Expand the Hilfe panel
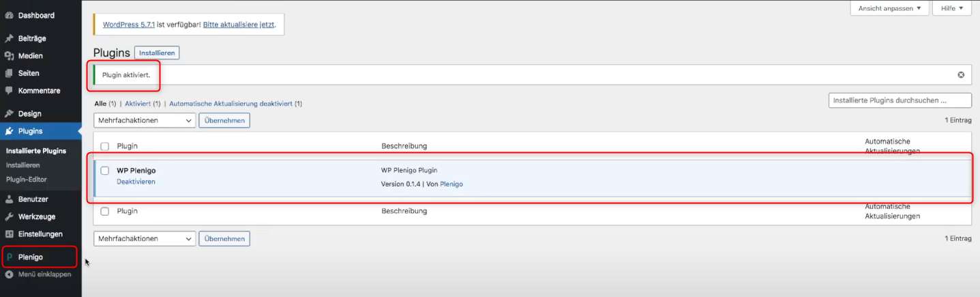This screenshot has height=297, width=980. point(951,8)
